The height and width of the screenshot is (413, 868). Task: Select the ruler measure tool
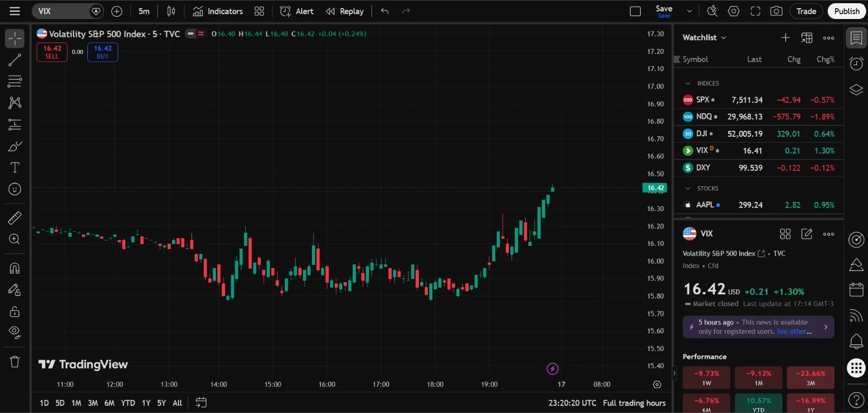click(15, 218)
